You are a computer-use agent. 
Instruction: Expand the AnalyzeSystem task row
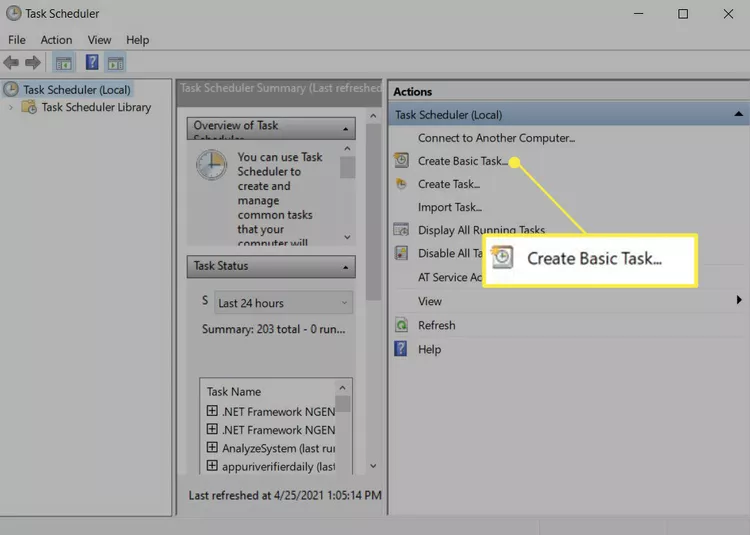tap(212, 448)
